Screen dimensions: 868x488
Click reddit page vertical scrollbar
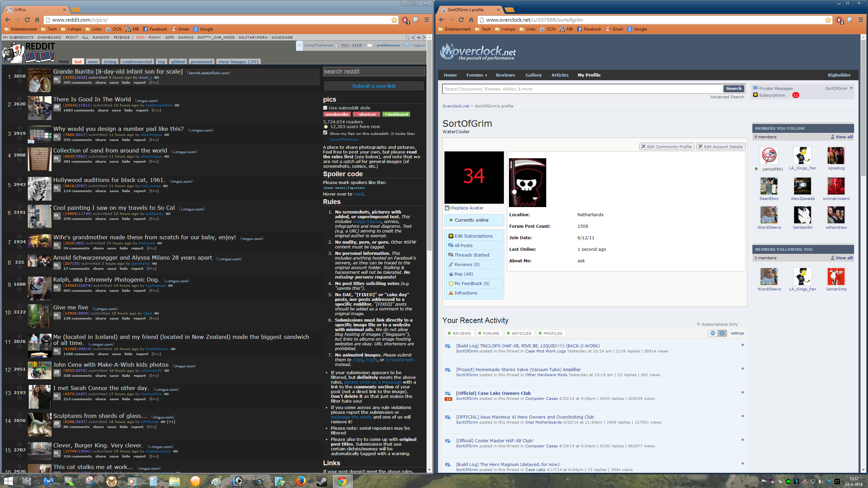pyautogui.click(x=429, y=146)
